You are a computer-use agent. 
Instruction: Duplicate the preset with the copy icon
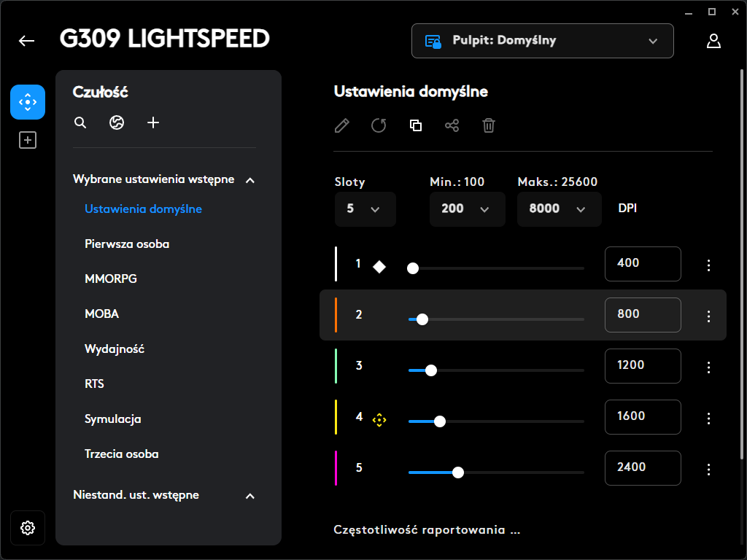(x=415, y=125)
